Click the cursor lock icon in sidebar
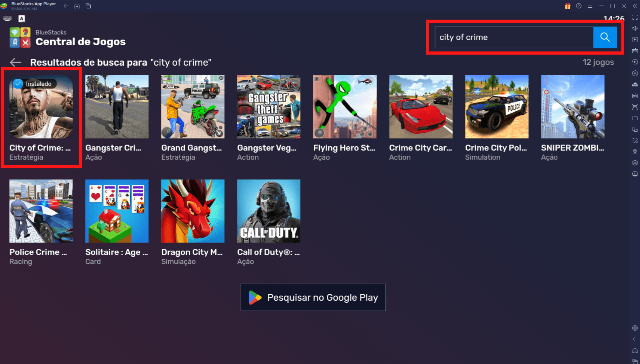640x364 pixels. coord(635,40)
